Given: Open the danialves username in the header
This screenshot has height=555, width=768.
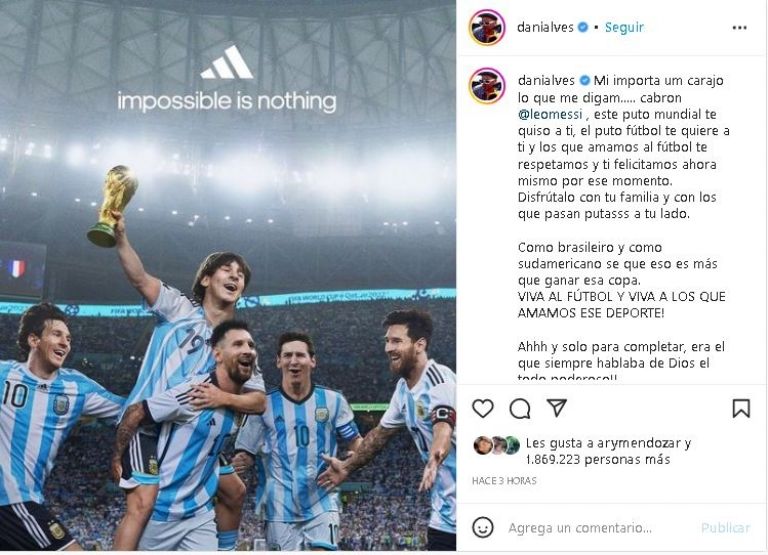Looking at the screenshot, I should click(545, 27).
